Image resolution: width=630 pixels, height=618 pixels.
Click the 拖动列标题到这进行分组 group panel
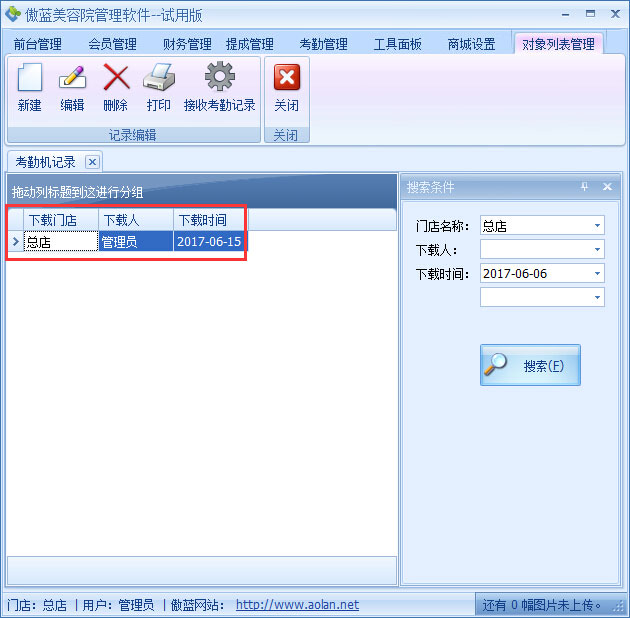click(x=202, y=192)
